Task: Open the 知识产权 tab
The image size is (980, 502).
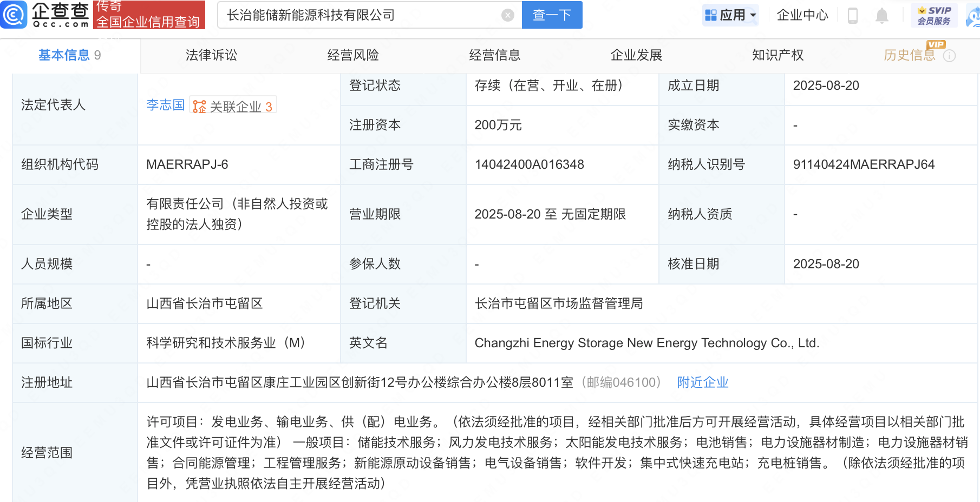Action: [x=778, y=55]
